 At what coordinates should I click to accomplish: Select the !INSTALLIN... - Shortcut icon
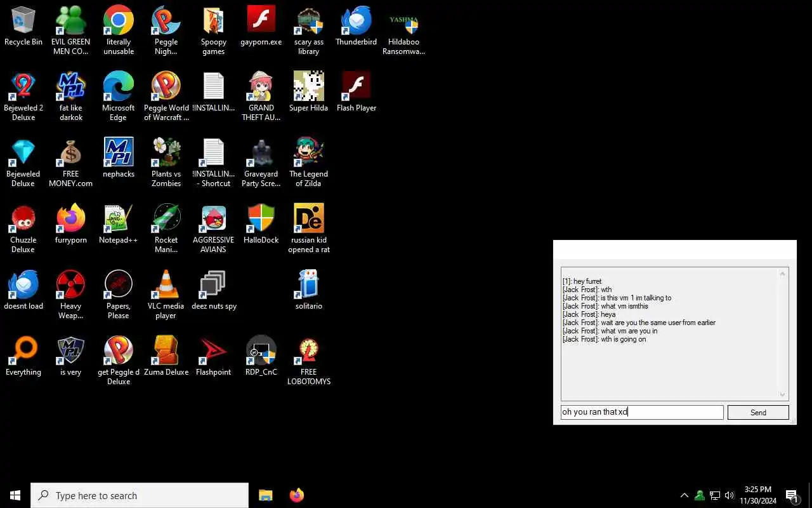214,152
